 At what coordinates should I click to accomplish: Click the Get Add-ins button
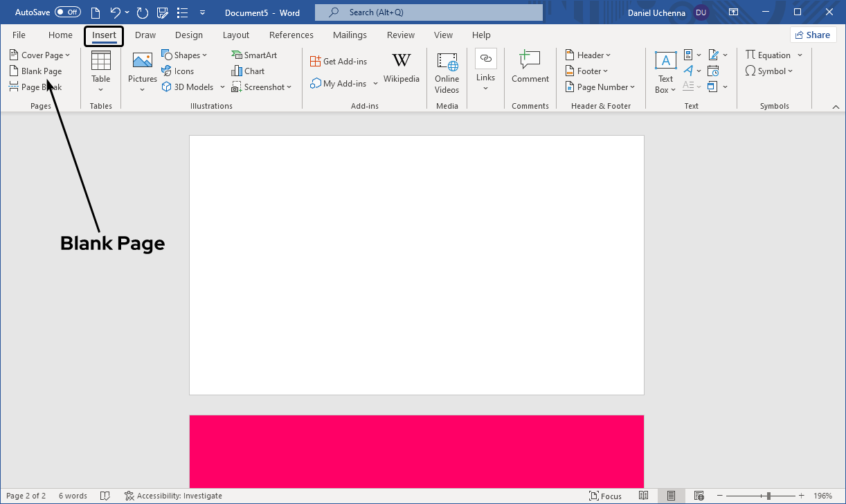[339, 62]
